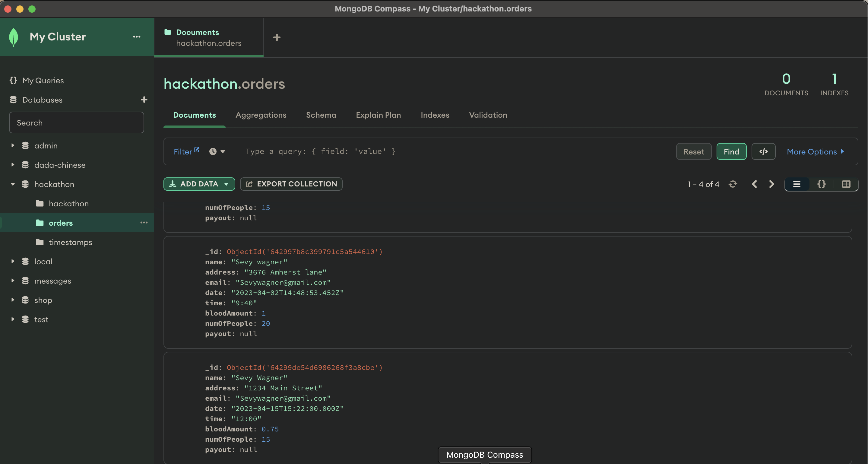Expand the dada-chinese database
This screenshot has width=868, height=464.
click(x=13, y=165)
